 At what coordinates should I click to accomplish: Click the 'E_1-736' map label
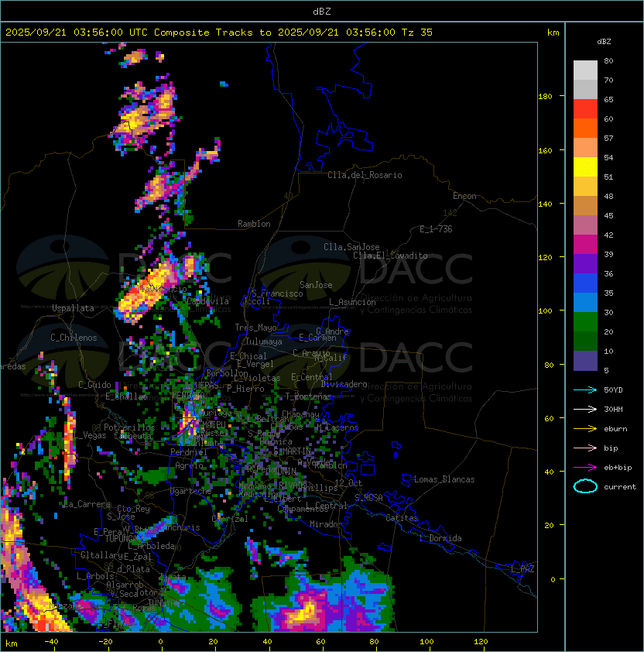pyautogui.click(x=436, y=229)
